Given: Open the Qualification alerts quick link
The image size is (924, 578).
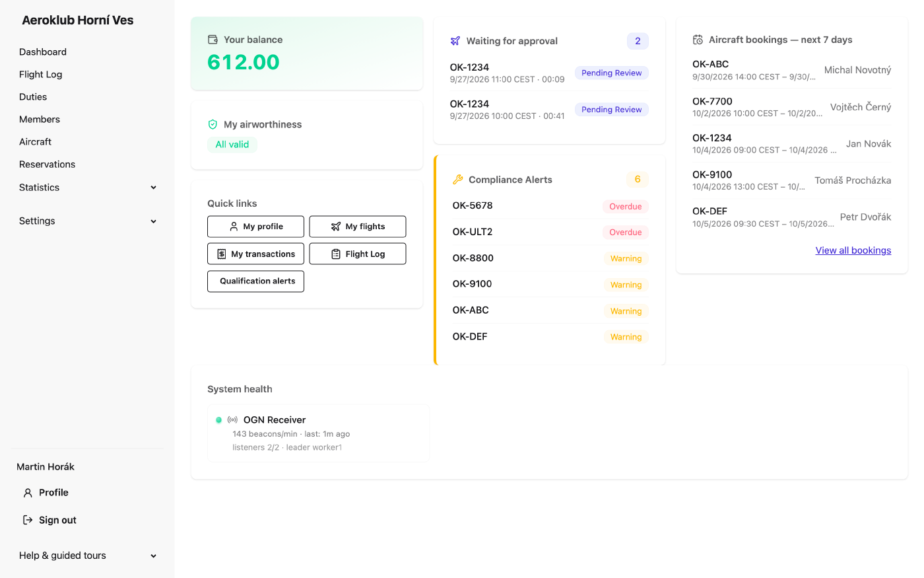Looking at the screenshot, I should tap(255, 281).
